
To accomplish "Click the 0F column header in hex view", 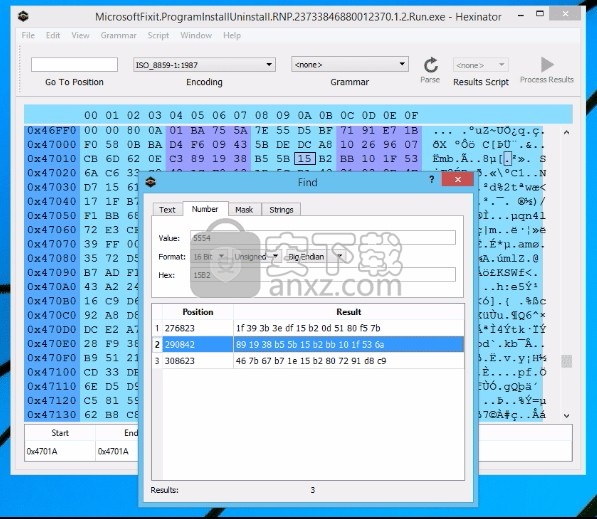I will point(411,115).
